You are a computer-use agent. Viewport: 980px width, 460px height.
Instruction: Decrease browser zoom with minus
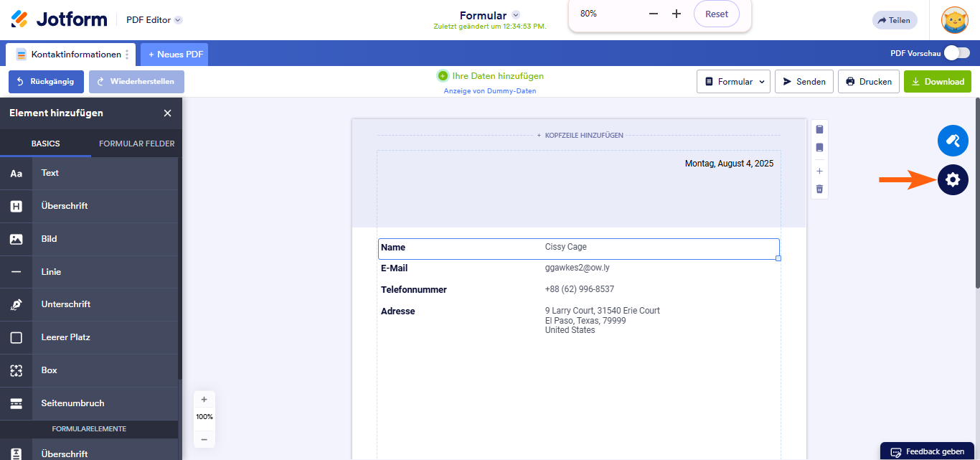point(653,14)
